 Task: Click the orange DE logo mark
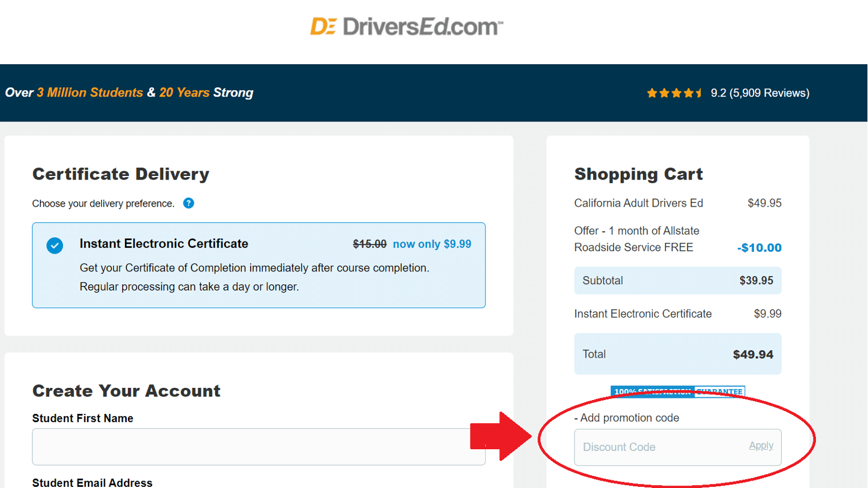coord(324,25)
